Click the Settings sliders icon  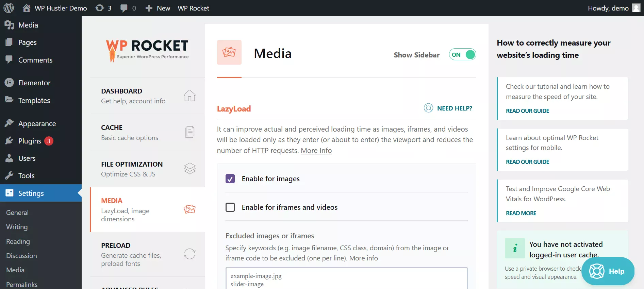point(9,193)
